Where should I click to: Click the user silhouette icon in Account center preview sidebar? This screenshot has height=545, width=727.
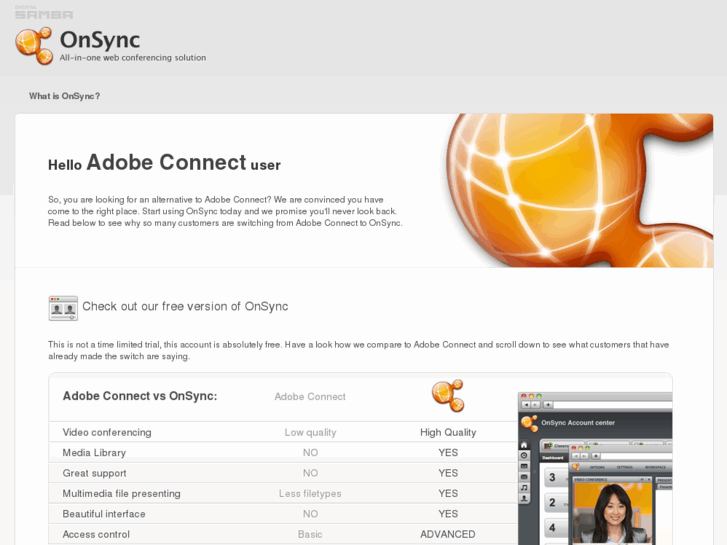point(524,498)
